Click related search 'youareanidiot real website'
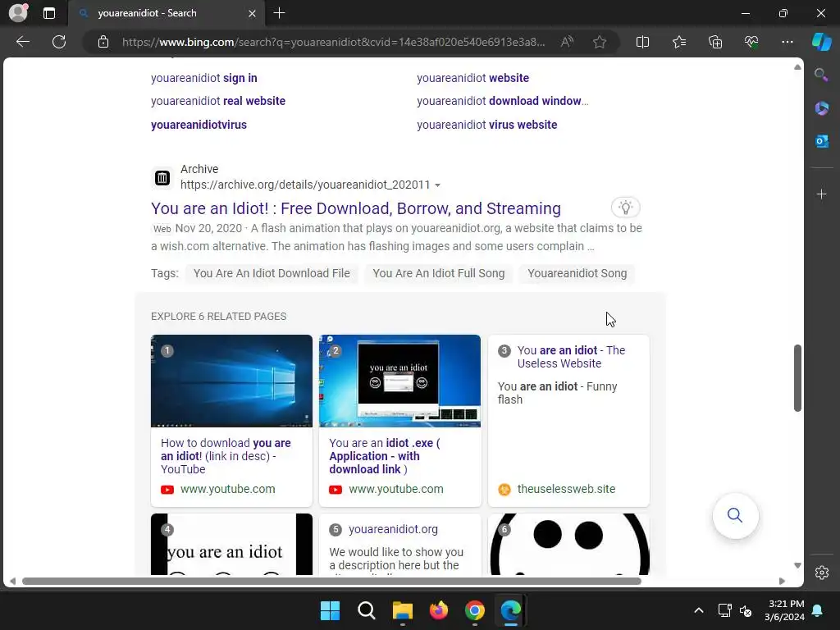 [218, 101]
